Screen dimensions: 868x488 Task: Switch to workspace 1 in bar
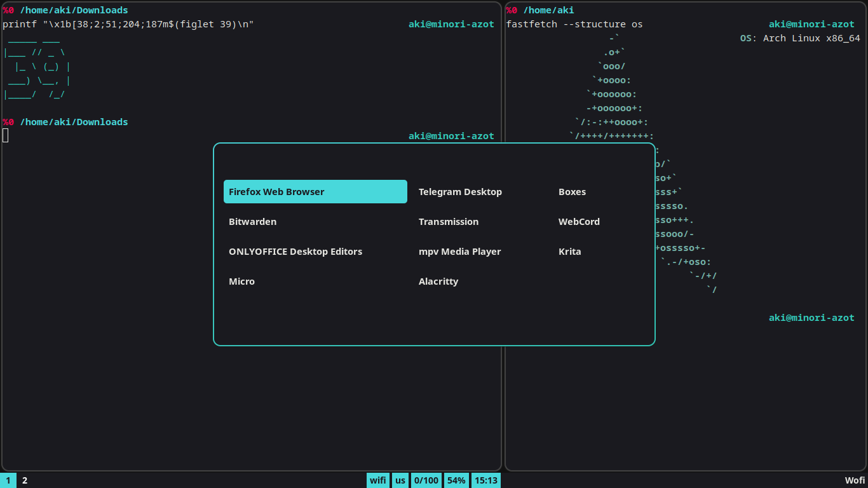(x=8, y=480)
